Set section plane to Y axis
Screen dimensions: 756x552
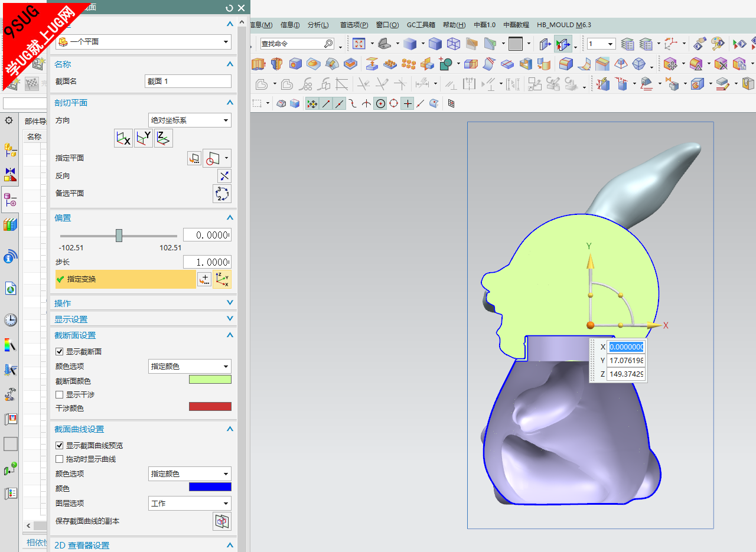pyautogui.click(x=144, y=138)
